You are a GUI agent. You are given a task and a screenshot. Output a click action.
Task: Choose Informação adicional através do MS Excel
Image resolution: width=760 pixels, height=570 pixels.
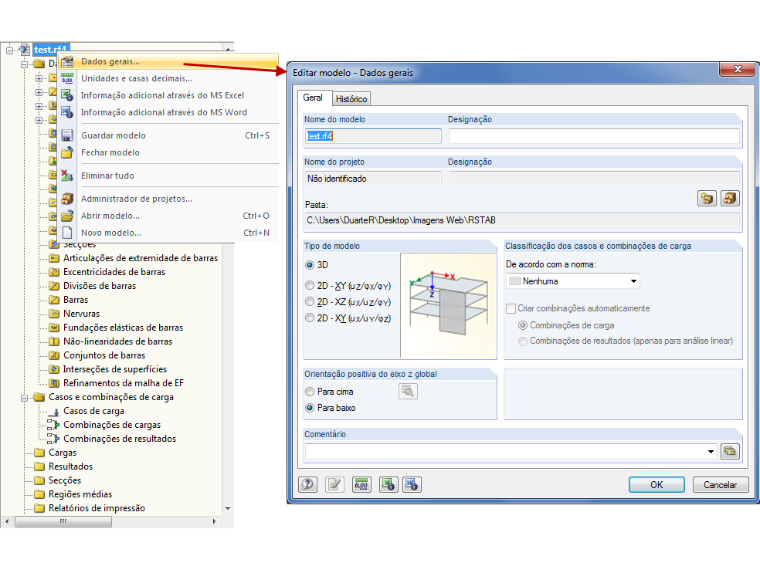click(162, 95)
